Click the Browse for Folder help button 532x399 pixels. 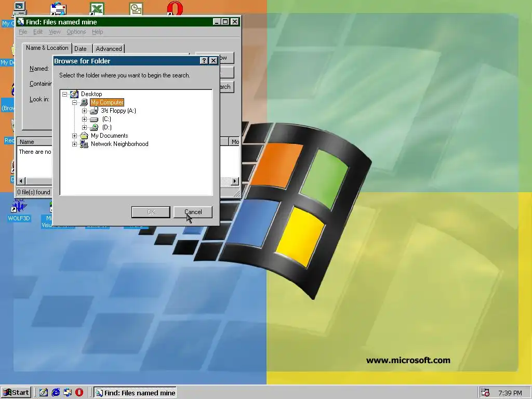click(204, 61)
